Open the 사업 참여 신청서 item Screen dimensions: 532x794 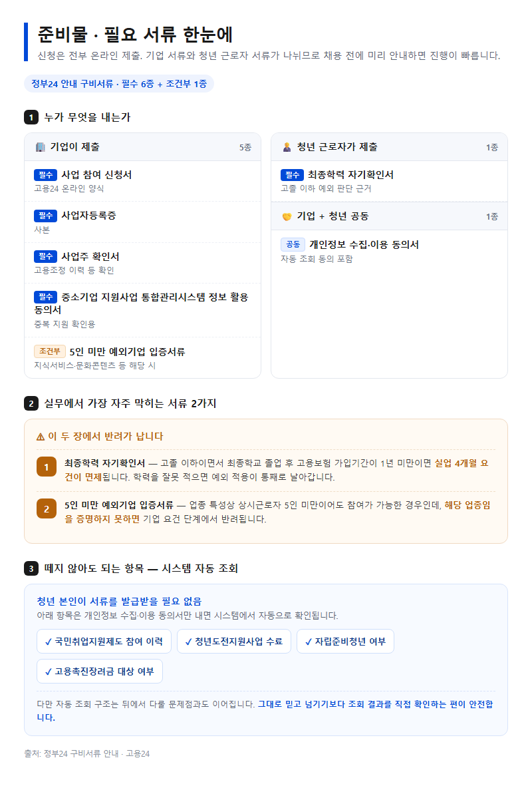coord(143,181)
